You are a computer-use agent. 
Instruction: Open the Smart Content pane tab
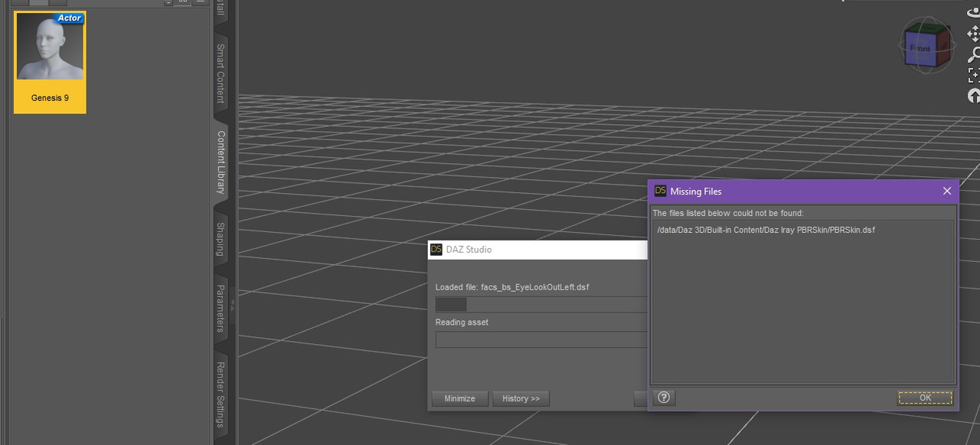220,73
